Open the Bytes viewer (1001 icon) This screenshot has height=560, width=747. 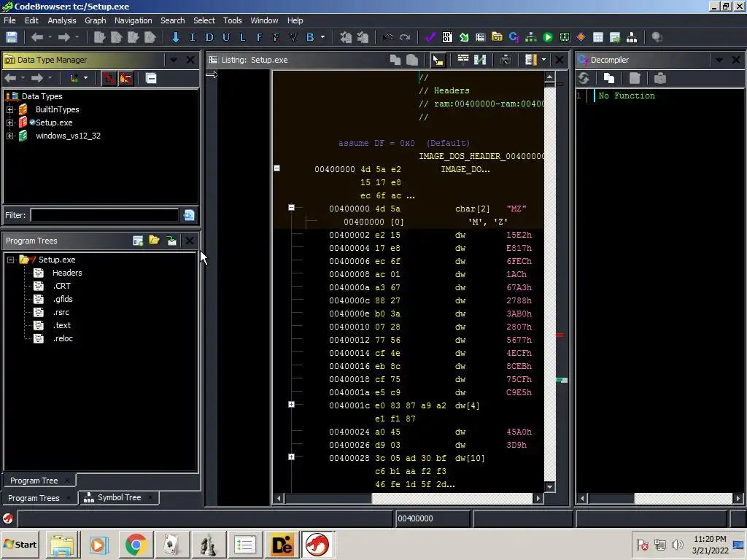[447, 37]
